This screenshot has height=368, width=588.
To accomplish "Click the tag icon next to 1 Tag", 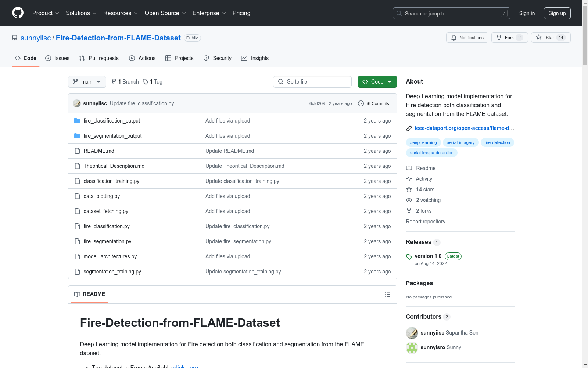I will pos(146,82).
